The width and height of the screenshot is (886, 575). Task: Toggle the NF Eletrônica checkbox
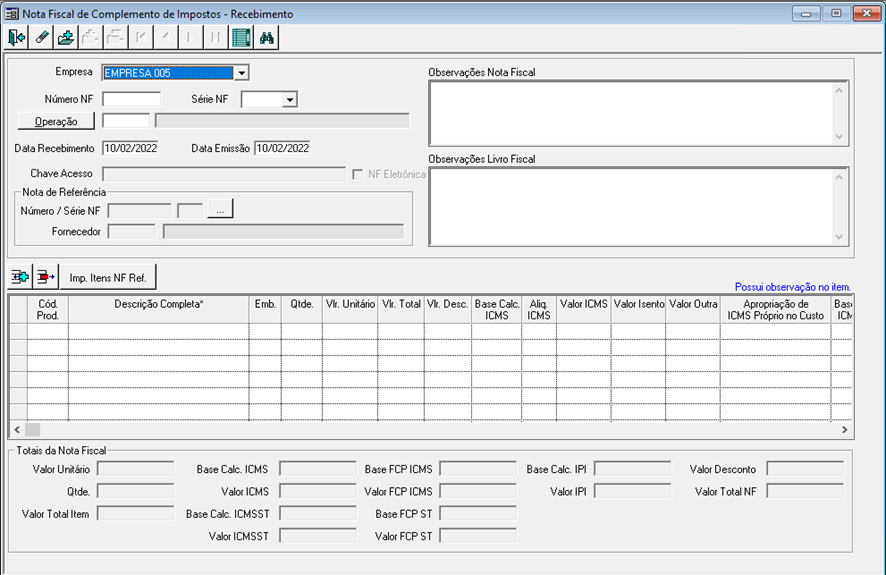(x=357, y=175)
